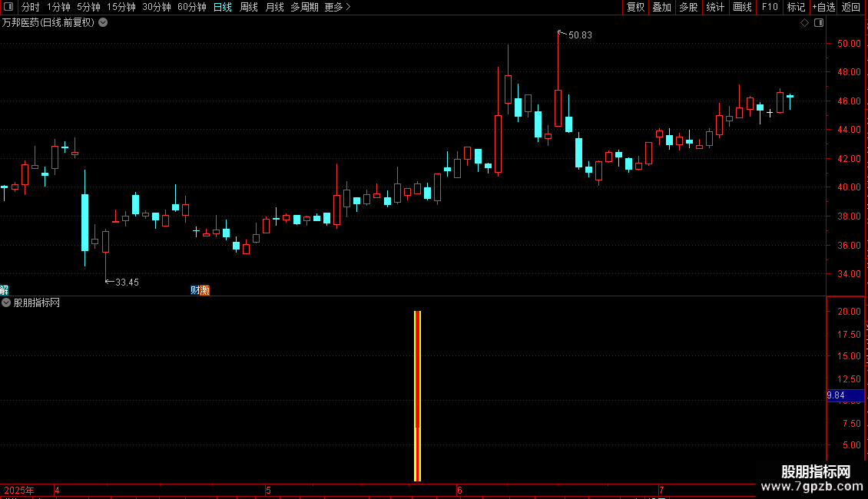The width and height of the screenshot is (868, 499).
Task: Switch to 月线 monthly chart
Action: tap(274, 7)
